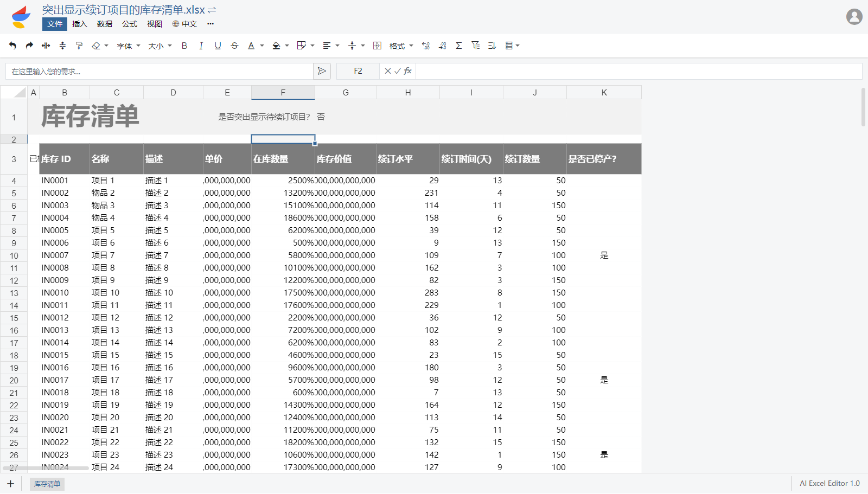The width and height of the screenshot is (868, 494).
Task: Toggle bold formatting
Action: coord(184,46)
